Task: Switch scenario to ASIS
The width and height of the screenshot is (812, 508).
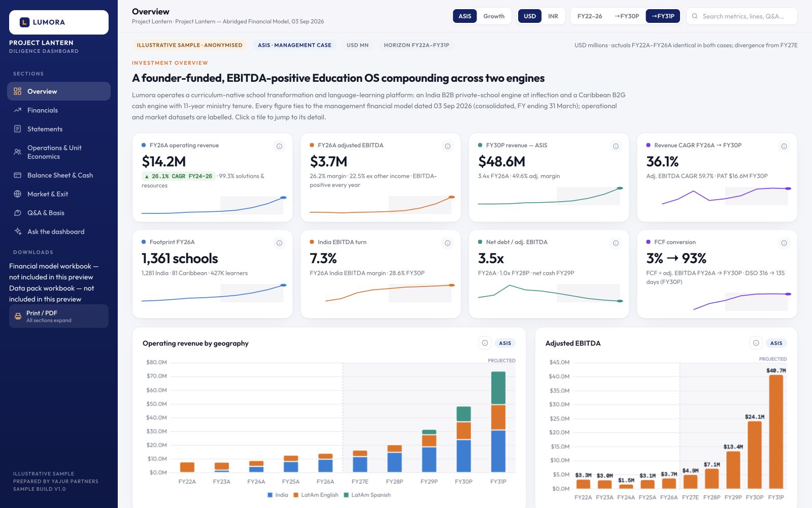Action: [465, 16]
